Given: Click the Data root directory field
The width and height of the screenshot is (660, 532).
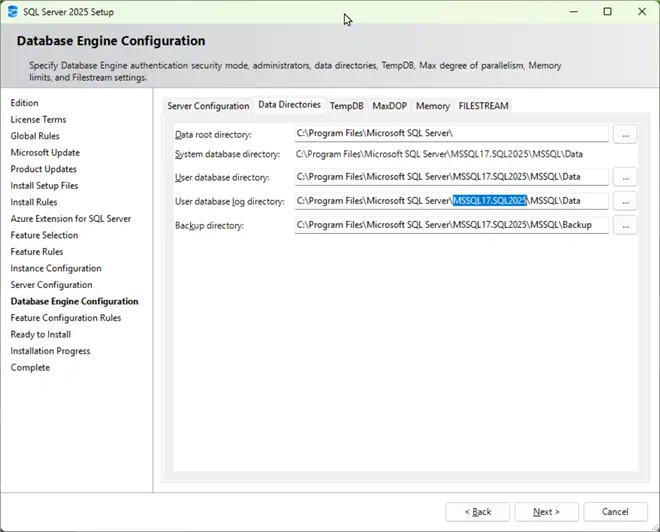Looking at the screenshot, I should pyautogui.click(x=451, y=133).
